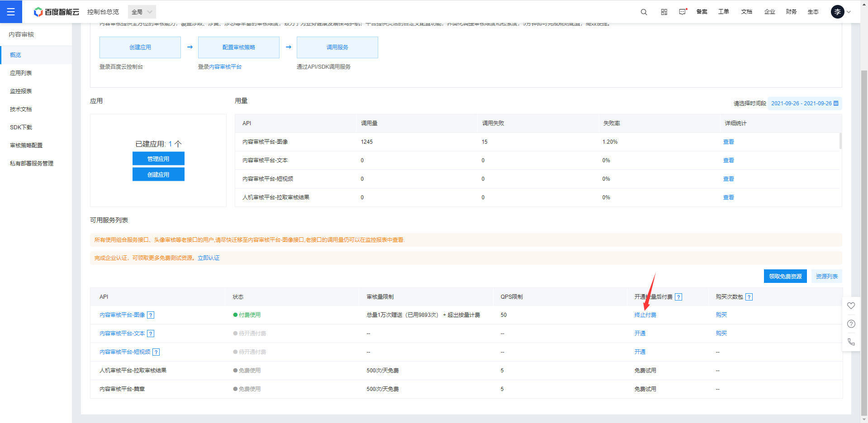Click 查看 for 人机审核平台-拉取审核结果 row

click(728, 197)
